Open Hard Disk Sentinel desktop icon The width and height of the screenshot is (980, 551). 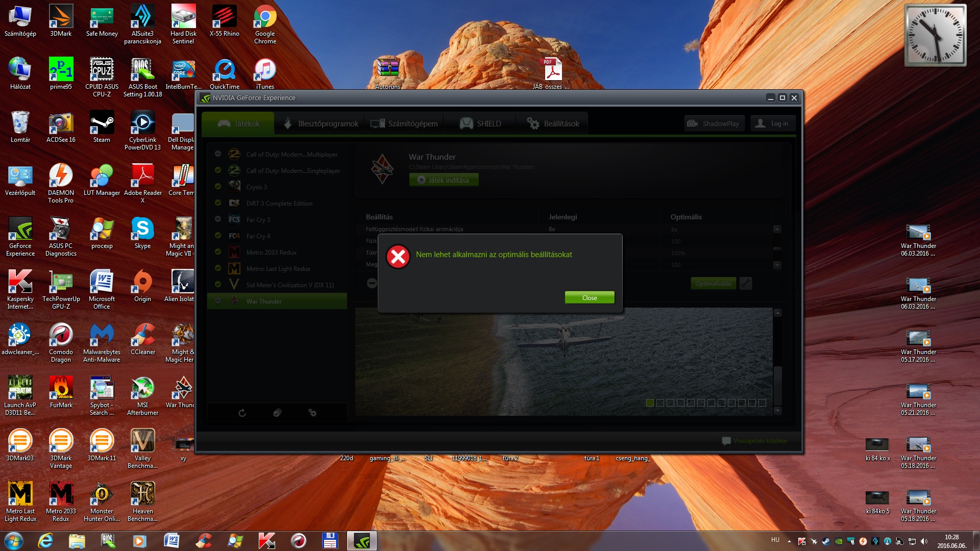tap(183, 24)
